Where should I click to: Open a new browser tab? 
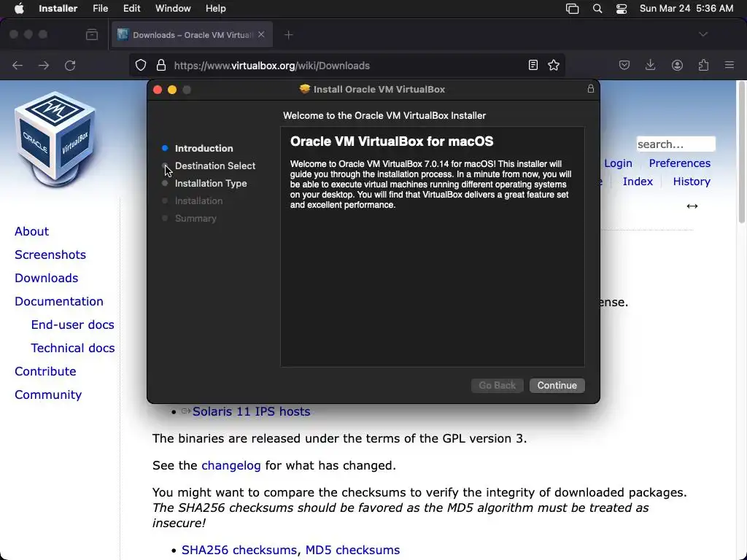coord(289,35)
